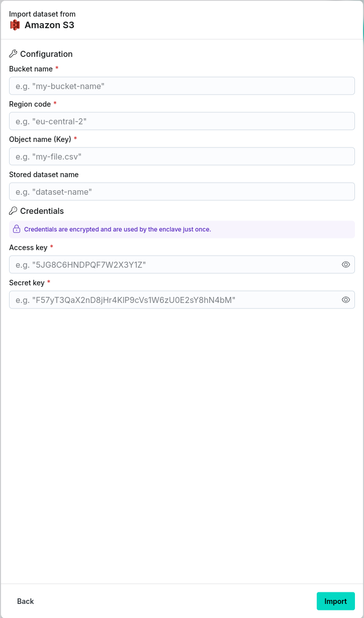Screen dimensions: 364x618
Task: Click the wrench icon beside Configuration
Action: (13, 54)
